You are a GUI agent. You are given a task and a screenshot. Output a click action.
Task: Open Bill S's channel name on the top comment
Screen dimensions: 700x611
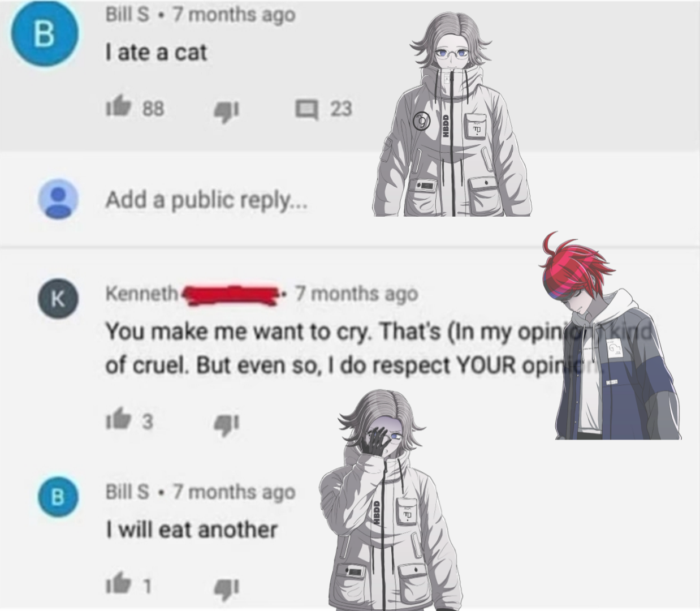click(x=127, y=14)
